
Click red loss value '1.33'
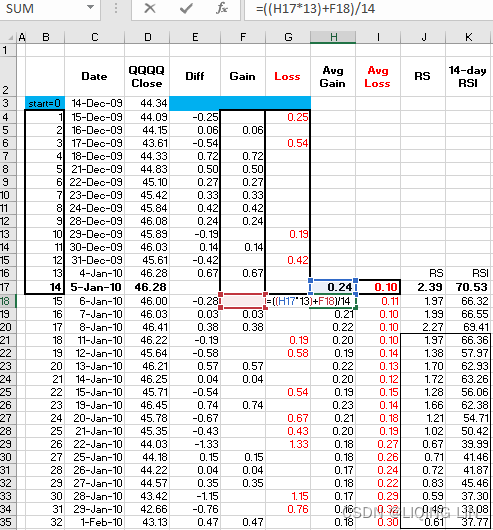[x=288, y=444]
